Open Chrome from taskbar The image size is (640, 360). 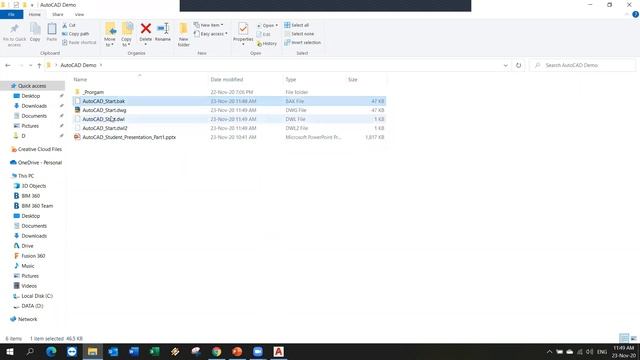(217, 352)
